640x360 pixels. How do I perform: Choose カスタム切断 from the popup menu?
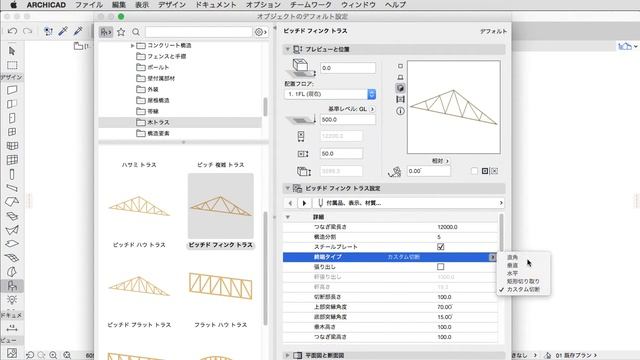coord(523,289)
